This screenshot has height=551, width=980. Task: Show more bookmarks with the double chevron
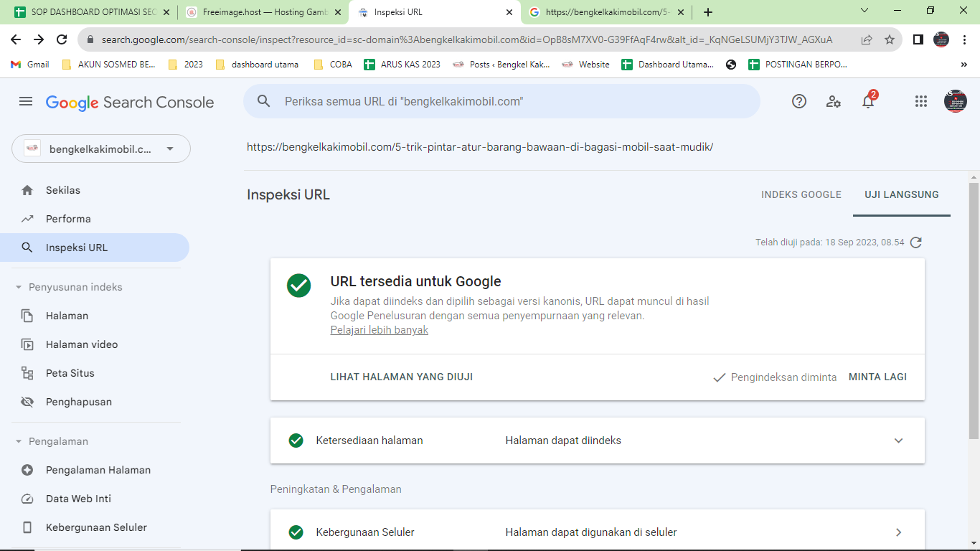964,65
